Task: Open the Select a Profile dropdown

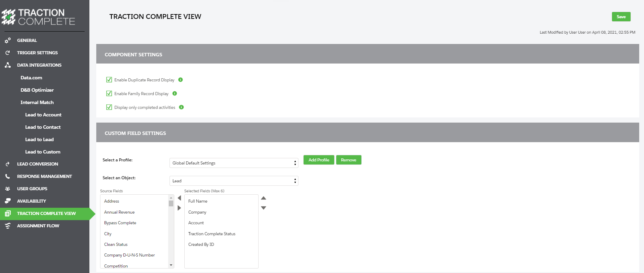Action: (233, 163)
